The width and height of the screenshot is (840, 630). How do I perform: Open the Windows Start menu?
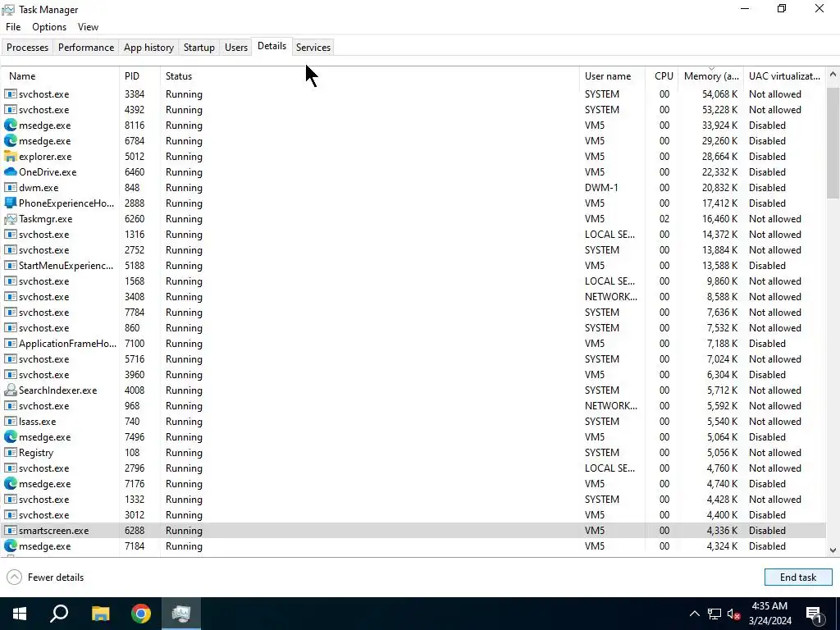20,614
